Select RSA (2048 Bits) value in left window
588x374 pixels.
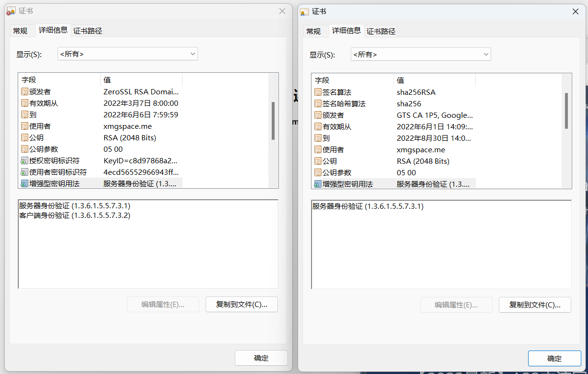[130, 137]
